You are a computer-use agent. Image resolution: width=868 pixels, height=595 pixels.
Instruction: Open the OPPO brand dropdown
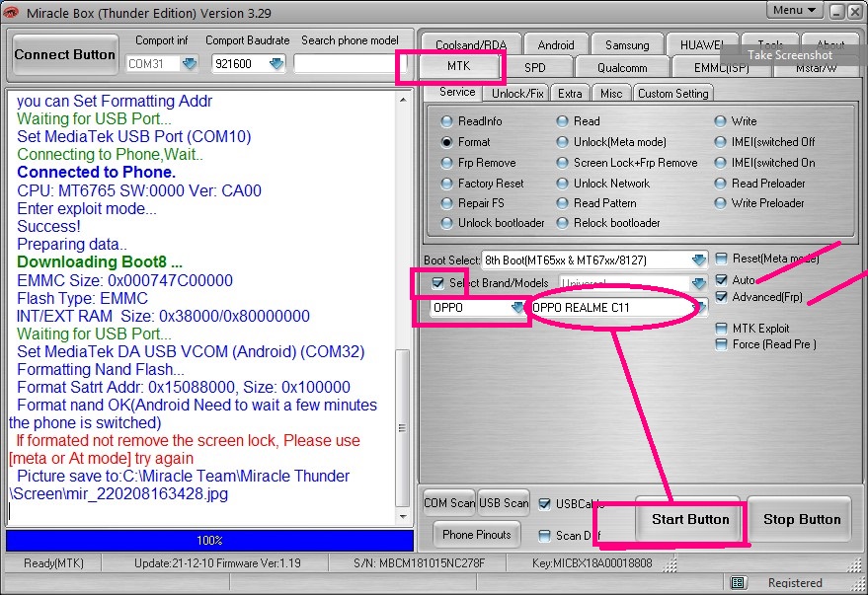click(517, 307)
